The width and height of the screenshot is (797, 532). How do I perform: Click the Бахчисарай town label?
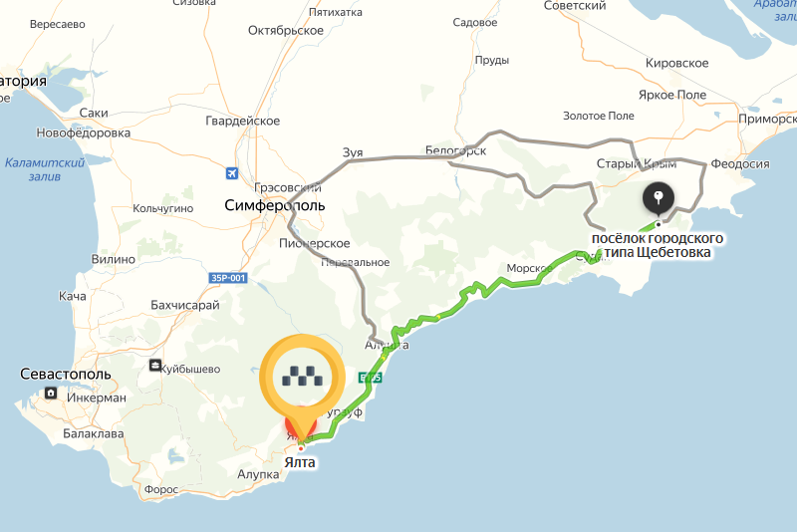coord(185,306)
